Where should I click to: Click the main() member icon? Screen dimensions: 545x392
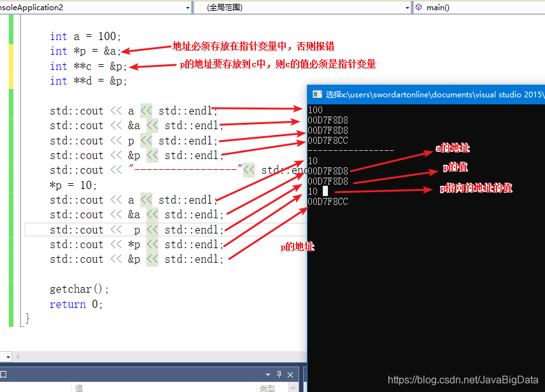(x=419, y=7)
